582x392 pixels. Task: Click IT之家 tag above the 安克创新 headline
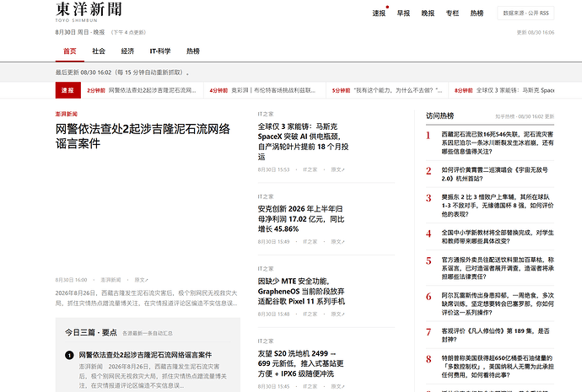(x=266, y=196)
